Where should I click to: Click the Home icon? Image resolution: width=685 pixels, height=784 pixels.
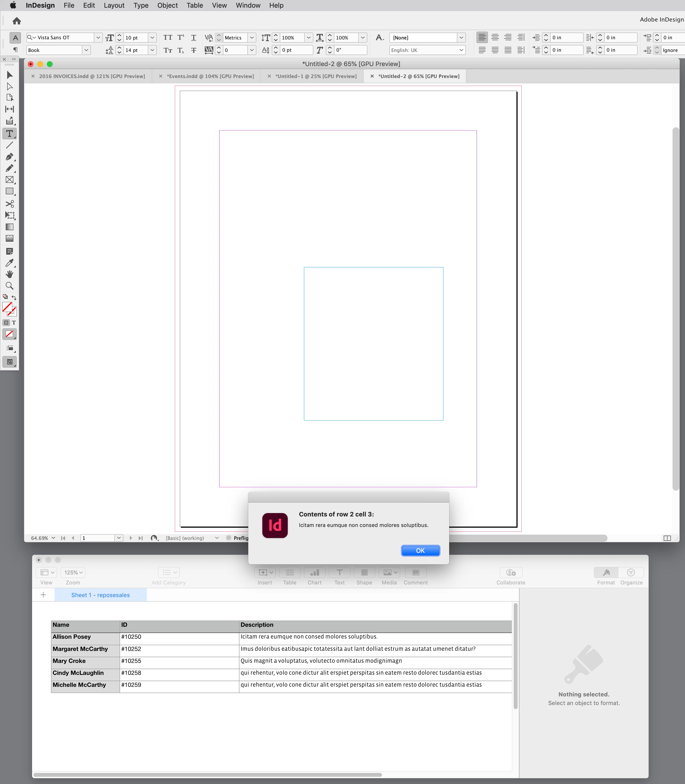[17, 21]
